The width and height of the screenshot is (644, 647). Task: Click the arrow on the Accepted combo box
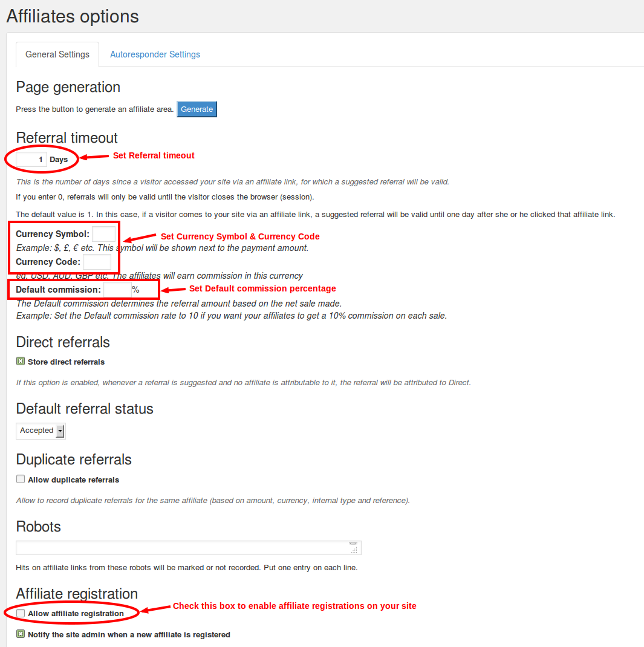pyautogui.click(x=60, y=431)
